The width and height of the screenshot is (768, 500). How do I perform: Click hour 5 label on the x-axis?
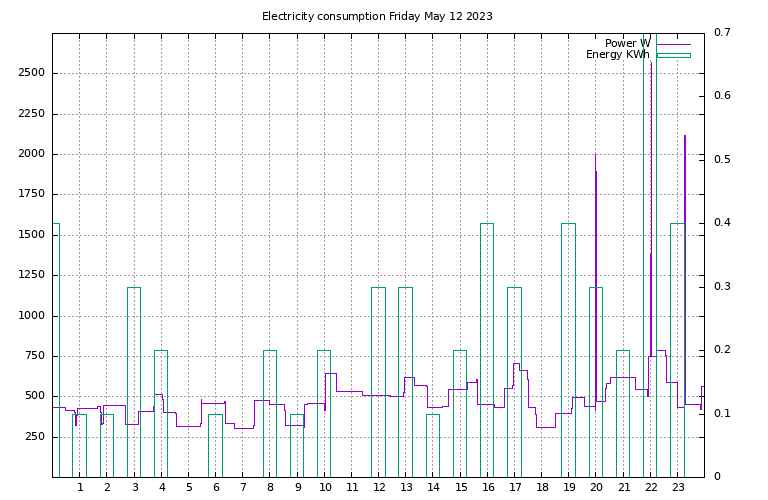(189, 487)
